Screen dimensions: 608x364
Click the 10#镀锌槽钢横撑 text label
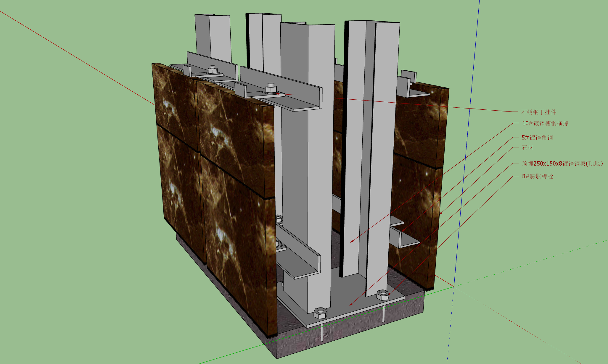point(545,123)
